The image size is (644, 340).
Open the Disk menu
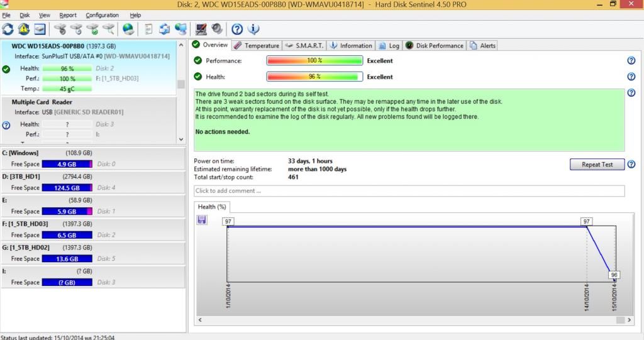coord(25,15)
